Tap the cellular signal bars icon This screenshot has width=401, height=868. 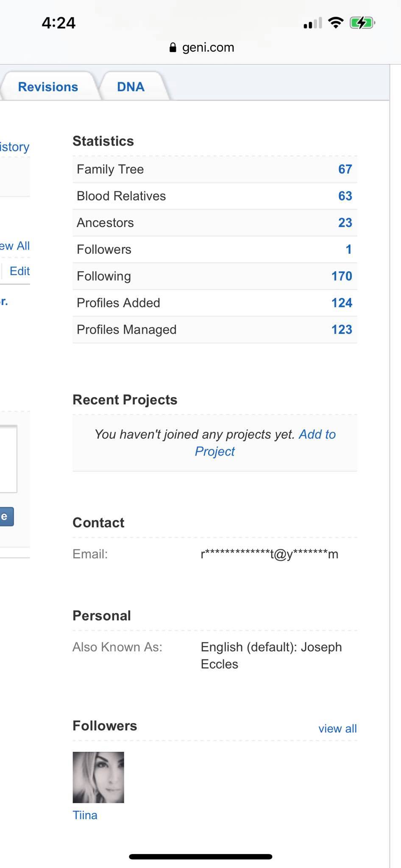(x=312, y=23)
